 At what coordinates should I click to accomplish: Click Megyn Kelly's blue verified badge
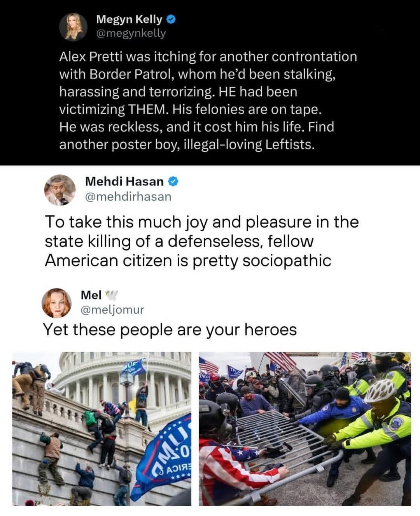[x=171, y=19]
